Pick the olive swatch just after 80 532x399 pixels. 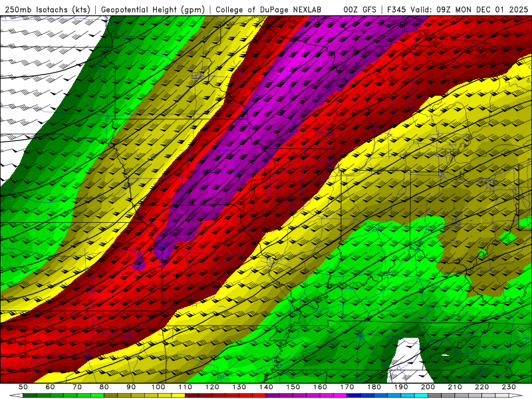point(110,395)
